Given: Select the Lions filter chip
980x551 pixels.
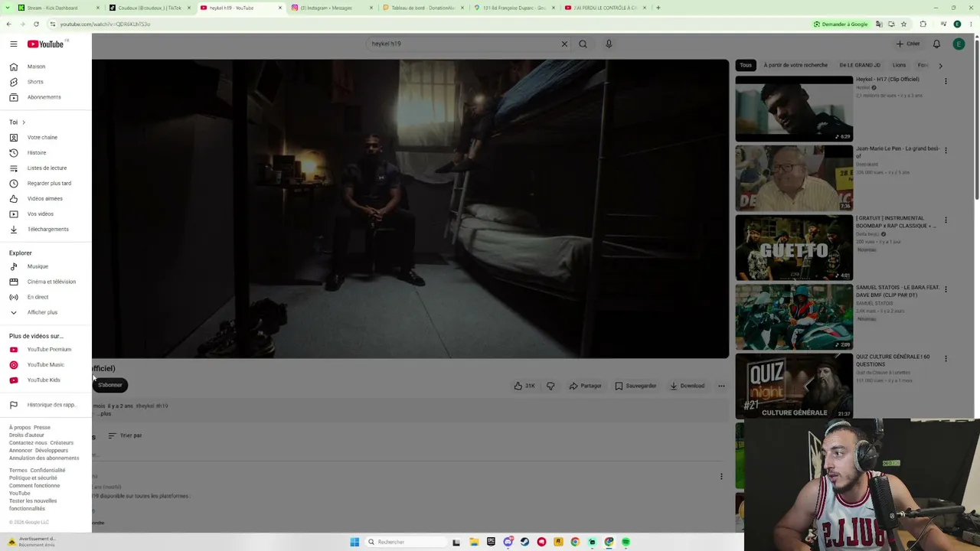Looking at the screenshot, I should 899,65.
